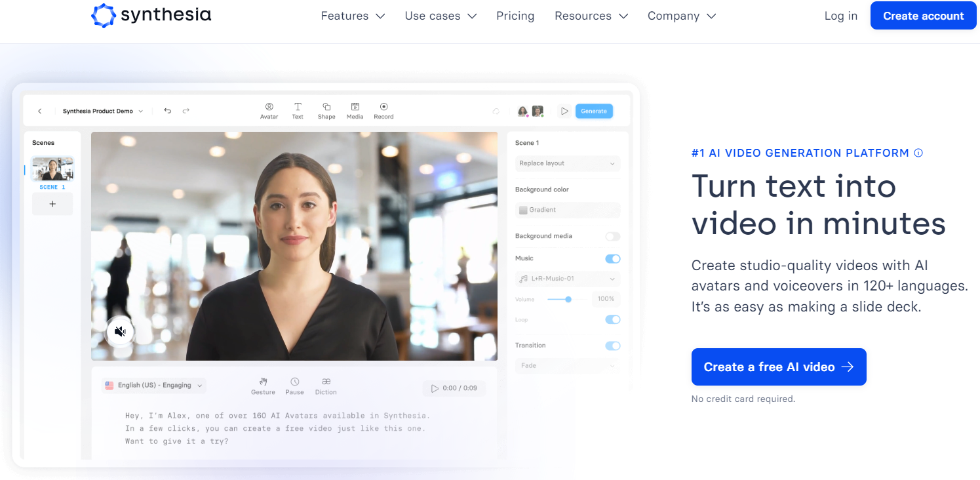Toggle the Background media switch
Image resolution: width=980 pixels, height=480 pixels.
click(x=613, y=236)
